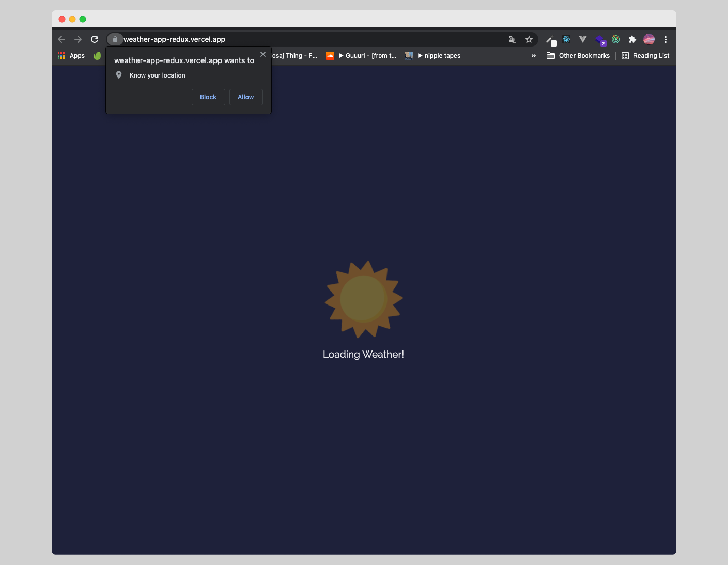
Task: Bookmark this page with the star icon
Action: 529,39
